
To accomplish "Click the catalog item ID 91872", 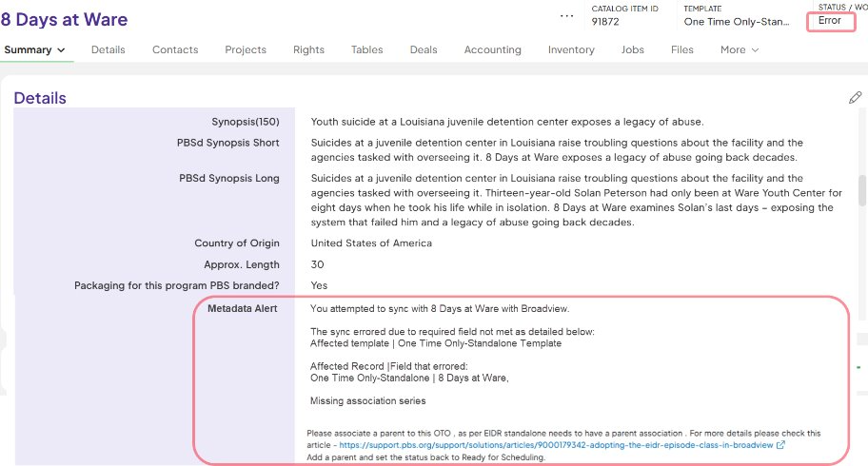I will pos(605,22).
